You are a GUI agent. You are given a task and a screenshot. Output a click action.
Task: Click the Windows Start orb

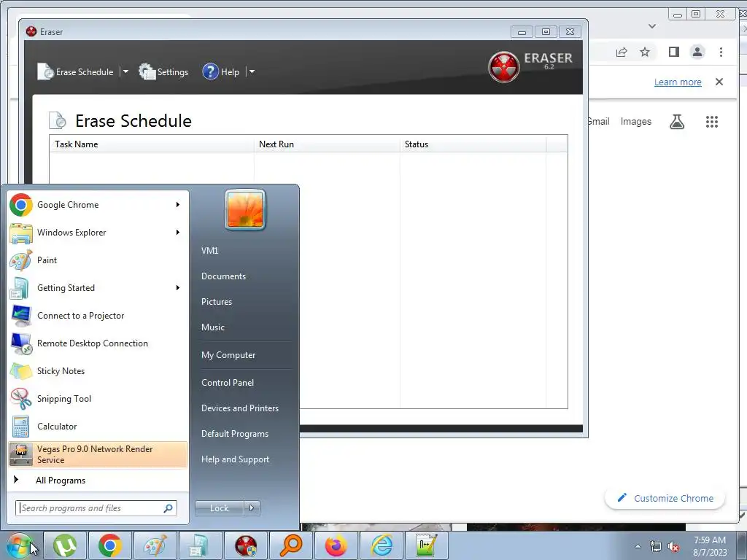(19, 545)
